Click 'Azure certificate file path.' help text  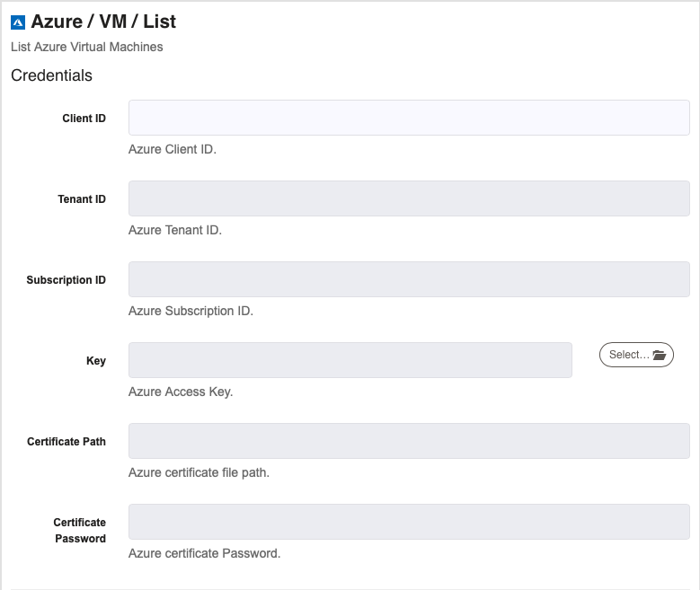point(199,472)
